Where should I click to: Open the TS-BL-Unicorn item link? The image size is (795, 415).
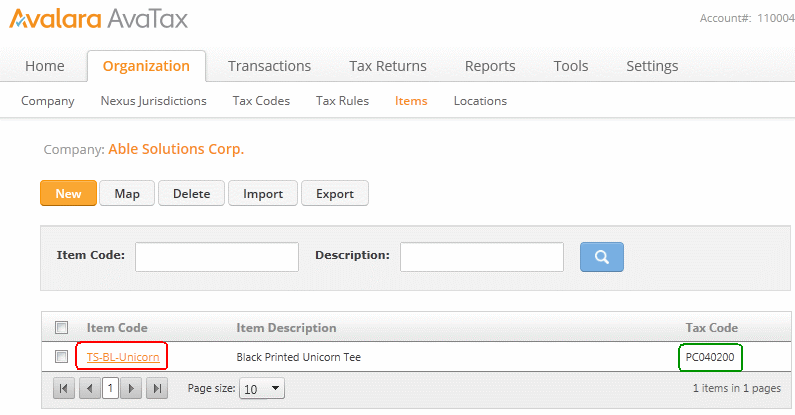point(123,356)
